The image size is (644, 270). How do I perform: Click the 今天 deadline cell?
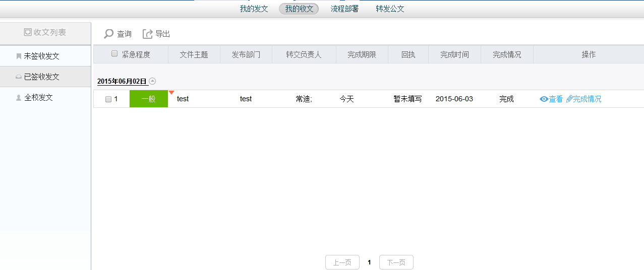(x=346, y=99)
